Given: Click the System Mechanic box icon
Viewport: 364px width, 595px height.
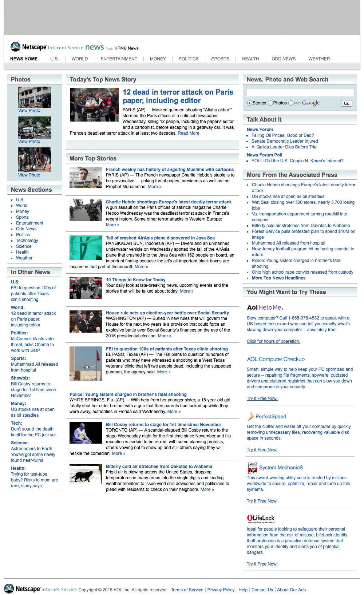Looking at the screenshot, I should point(252,467).
